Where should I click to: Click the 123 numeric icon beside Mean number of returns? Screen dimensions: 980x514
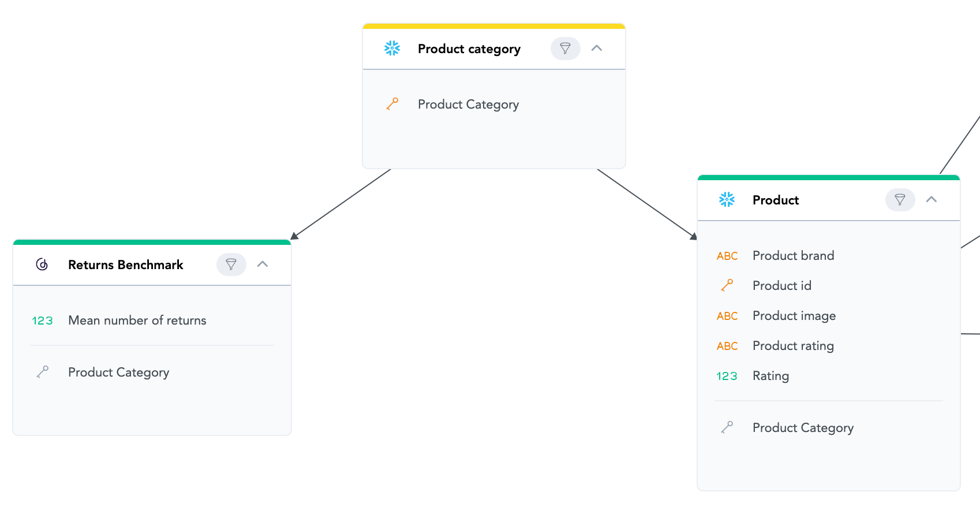pos(42,321)
